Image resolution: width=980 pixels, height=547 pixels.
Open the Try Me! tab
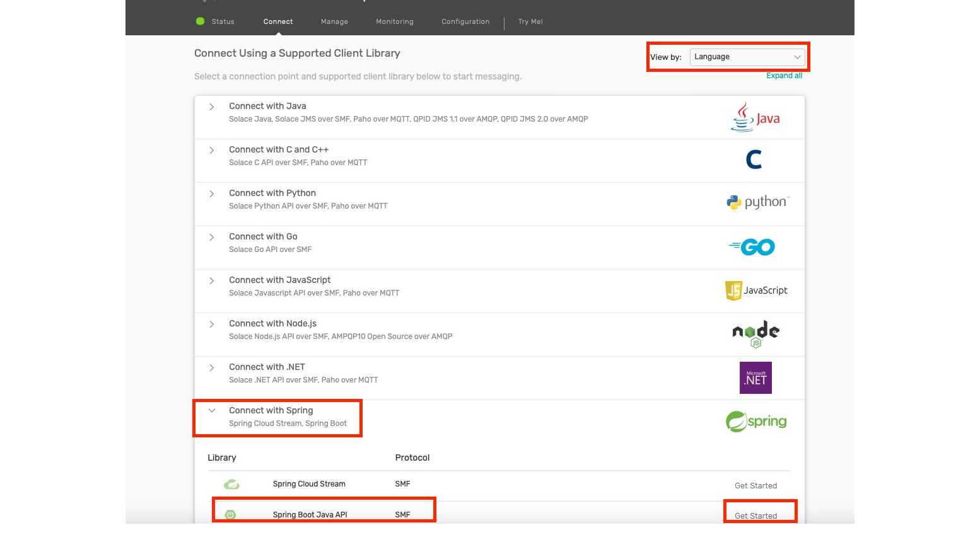coord(530,21)
